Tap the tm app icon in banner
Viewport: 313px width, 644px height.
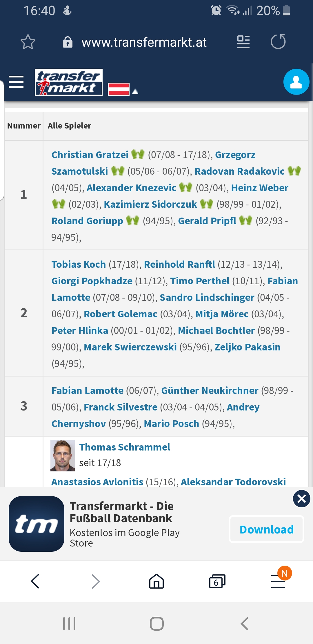37,524
